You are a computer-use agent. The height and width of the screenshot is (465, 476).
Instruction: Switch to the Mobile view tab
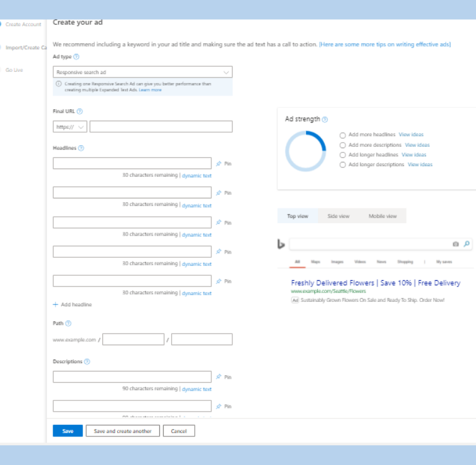382,216
